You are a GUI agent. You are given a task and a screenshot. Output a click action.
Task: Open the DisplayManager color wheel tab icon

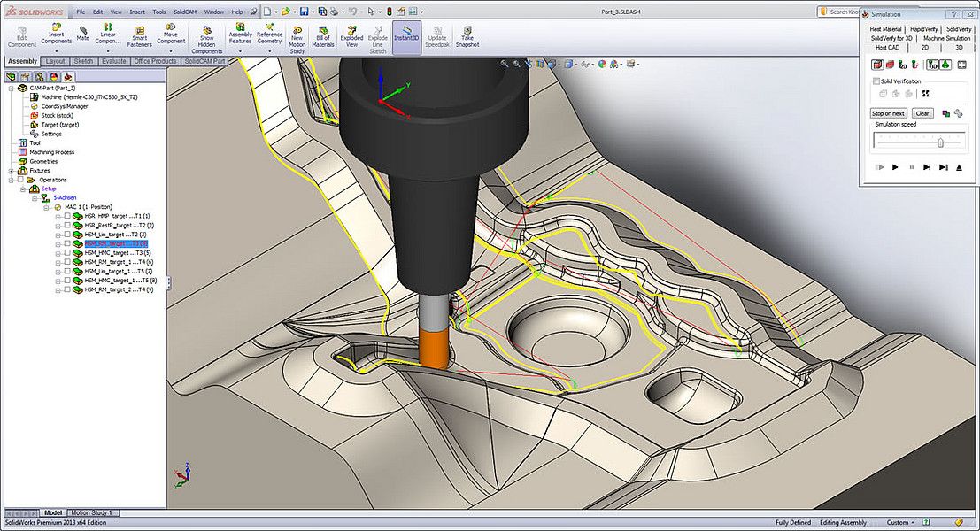coord(54,77)
